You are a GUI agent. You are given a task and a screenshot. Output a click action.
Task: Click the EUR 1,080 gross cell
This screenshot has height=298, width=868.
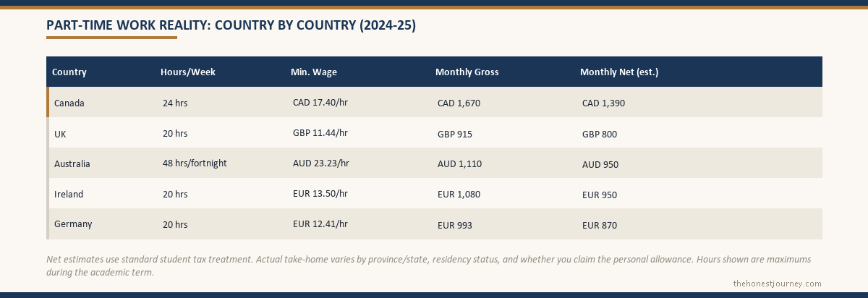click(459, 195)
